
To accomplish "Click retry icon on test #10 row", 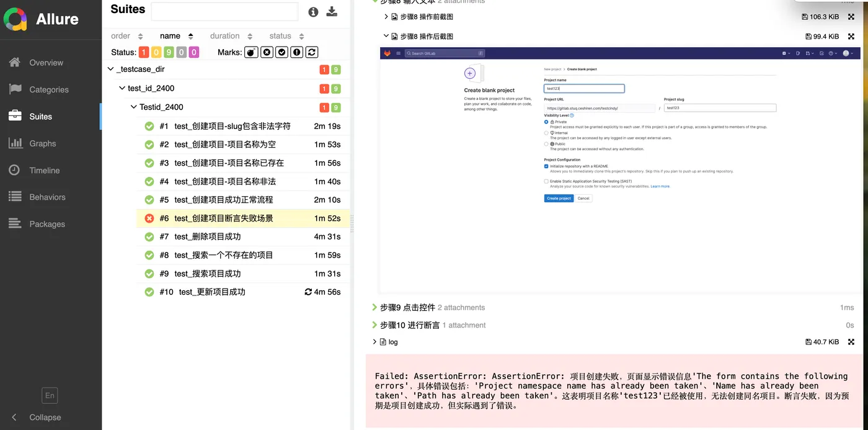I will pos(308,292).
